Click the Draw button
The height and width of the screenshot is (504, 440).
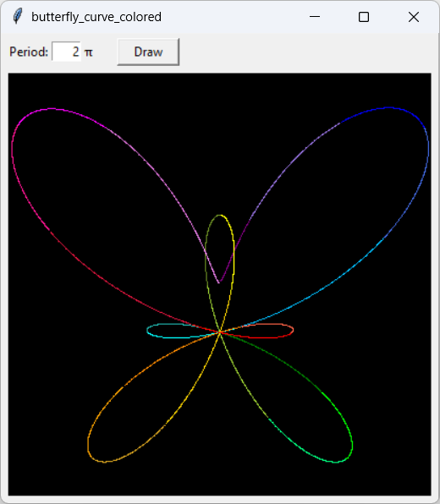(x=148, y=52)
